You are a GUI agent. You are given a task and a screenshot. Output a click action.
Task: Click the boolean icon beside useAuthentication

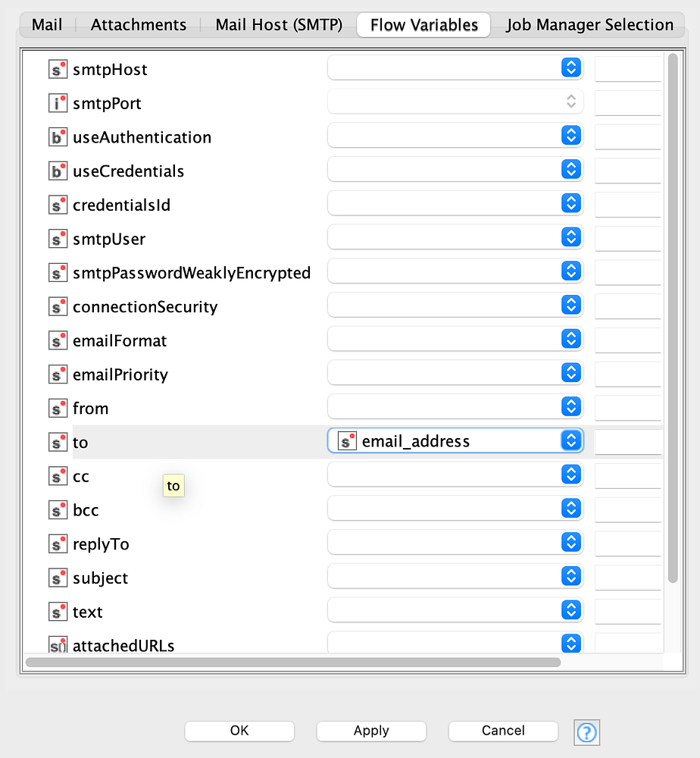click(58, 137)
